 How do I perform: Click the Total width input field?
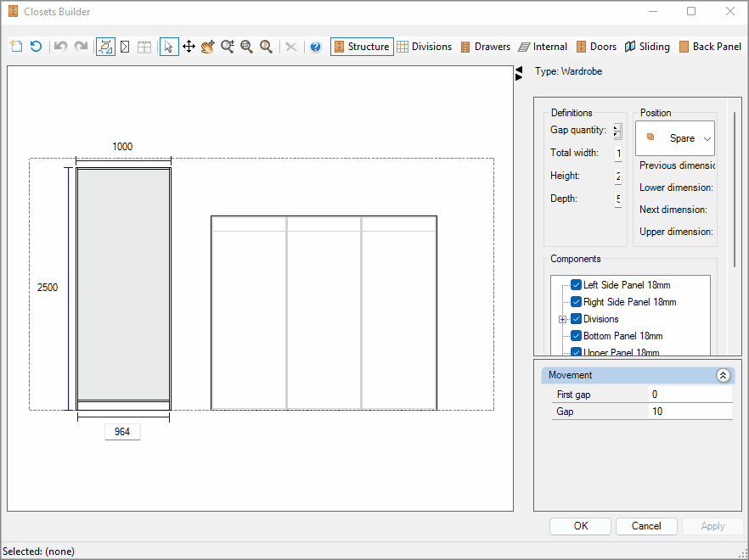click(x=618, y=154)
